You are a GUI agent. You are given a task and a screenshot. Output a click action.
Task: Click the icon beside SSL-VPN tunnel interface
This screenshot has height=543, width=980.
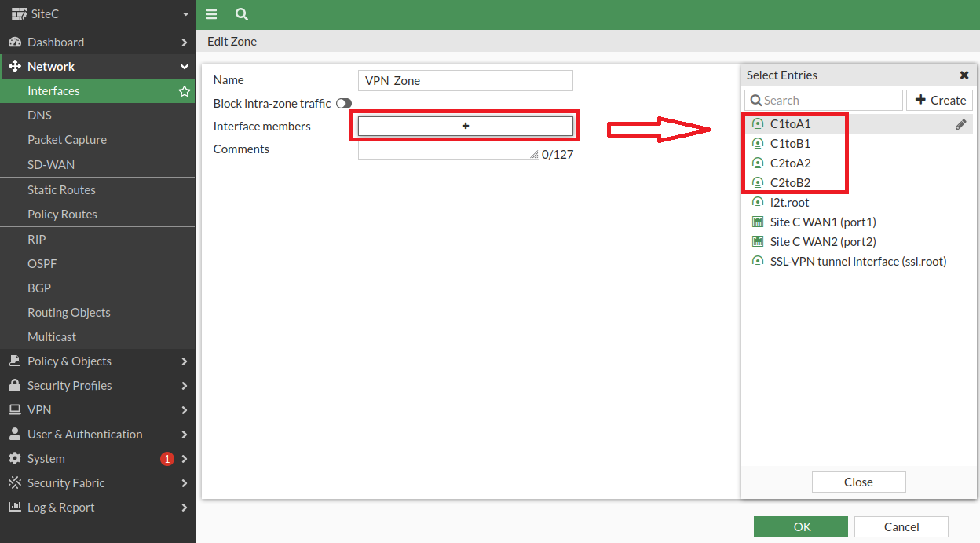(758, 262)
